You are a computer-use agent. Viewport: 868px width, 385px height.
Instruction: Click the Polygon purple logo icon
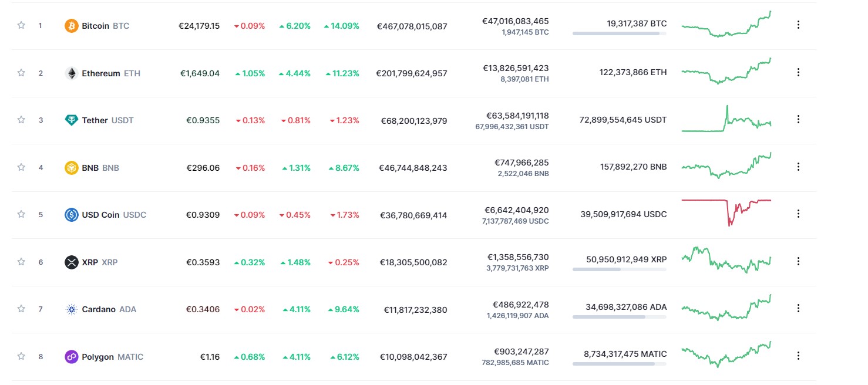[x=71, y=357]
